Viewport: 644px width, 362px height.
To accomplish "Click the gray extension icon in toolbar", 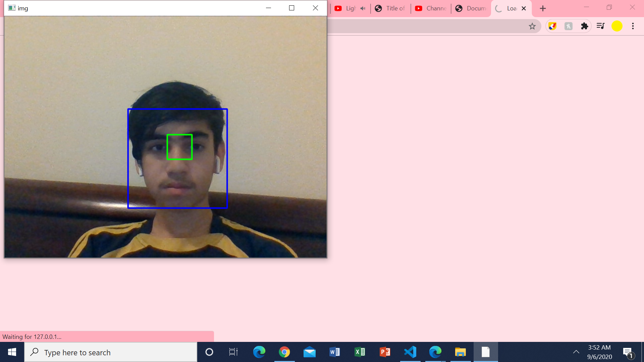I will 569,26.
